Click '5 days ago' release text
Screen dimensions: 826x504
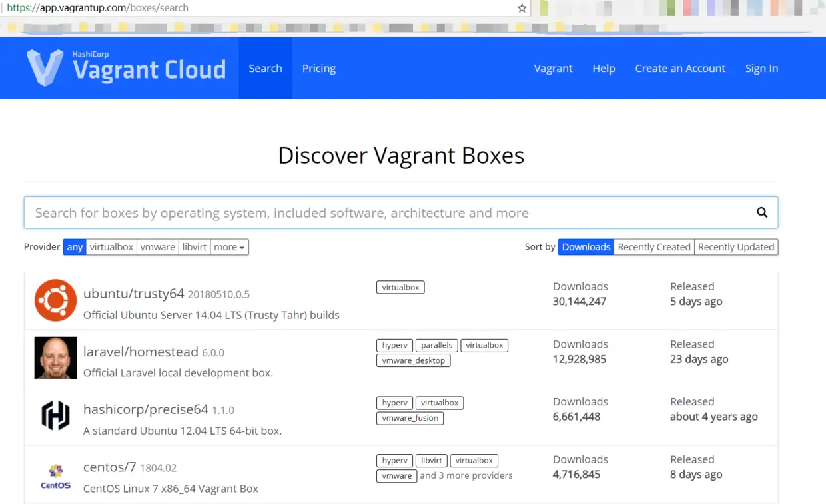(696, 302)
